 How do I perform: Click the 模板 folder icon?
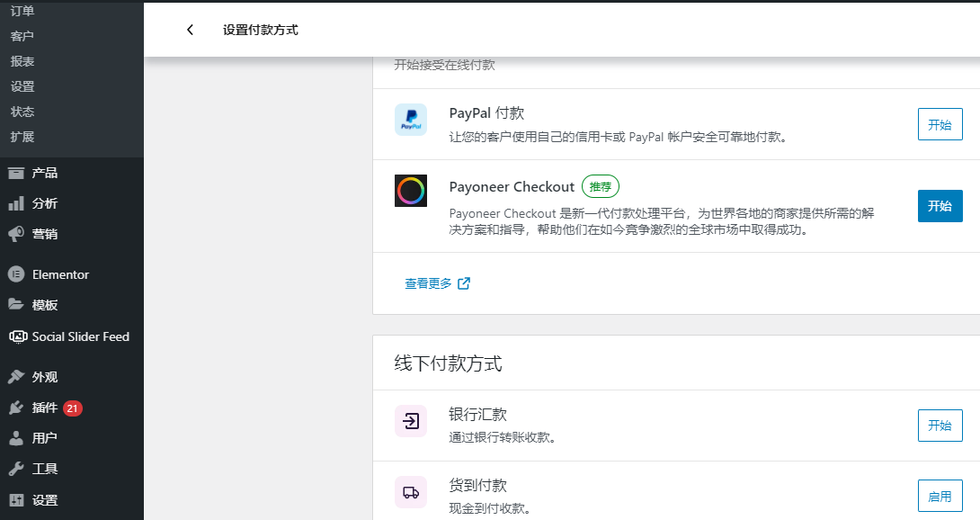(16, 305)
